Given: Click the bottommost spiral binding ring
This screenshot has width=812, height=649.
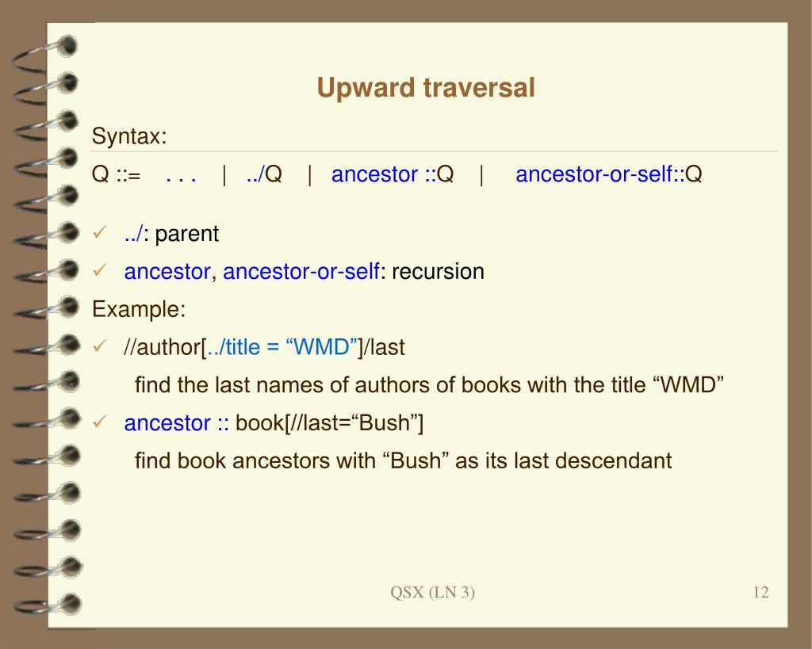Looking at the screenshot, I should [x=48, y=605].
